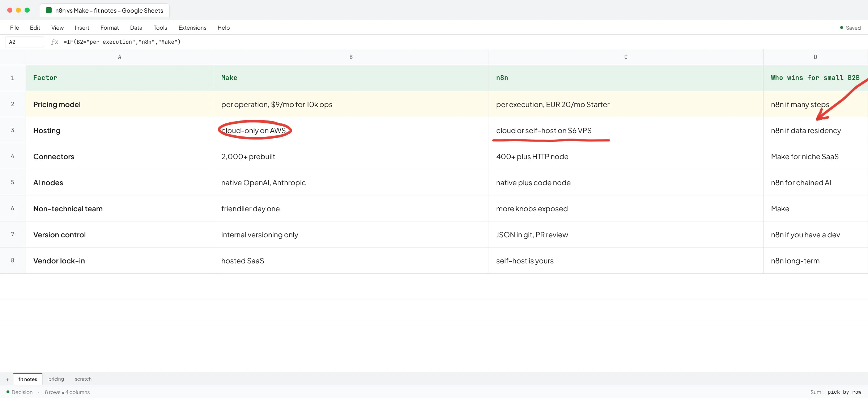Select the 'cloud-only on AWS' cell
Viewport: 868px width, 398px height.
[351, 130]
